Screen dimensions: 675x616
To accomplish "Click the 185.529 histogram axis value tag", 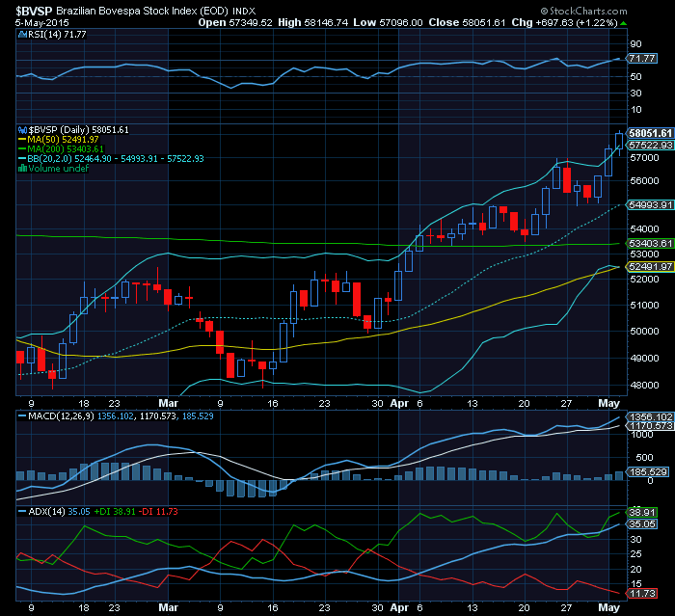I will click(x=647, y=471).
